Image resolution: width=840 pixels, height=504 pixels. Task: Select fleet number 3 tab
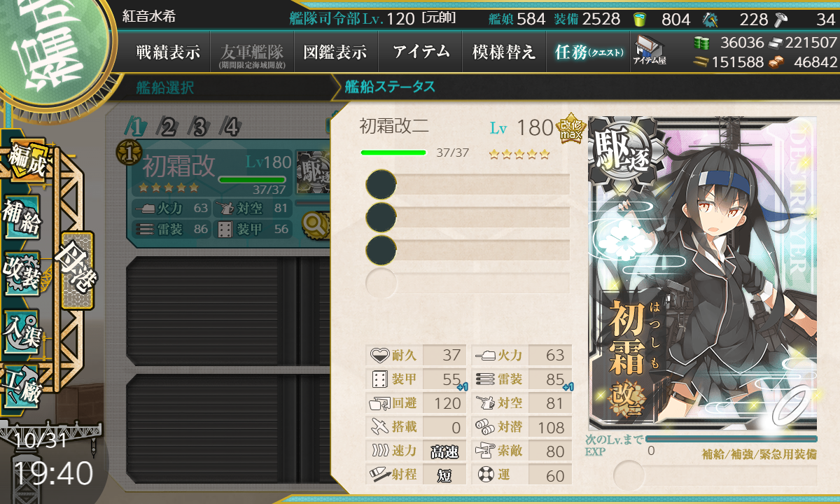(199, 127)
